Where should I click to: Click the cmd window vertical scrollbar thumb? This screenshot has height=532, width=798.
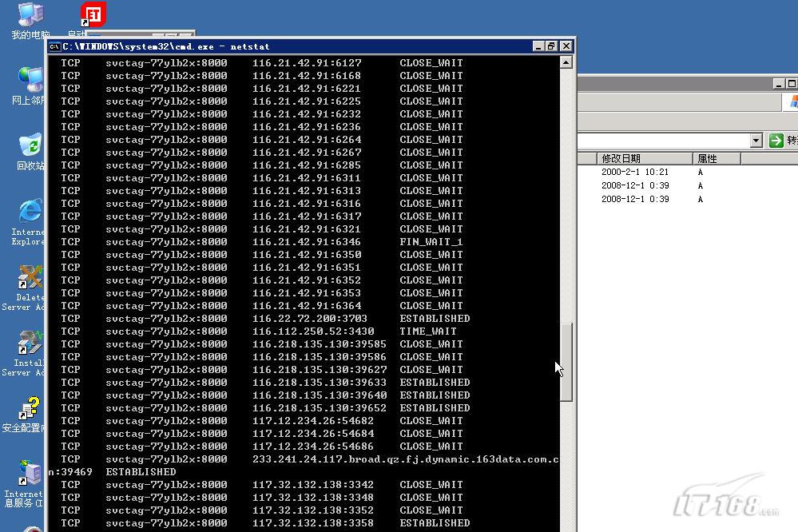(566, 362)
